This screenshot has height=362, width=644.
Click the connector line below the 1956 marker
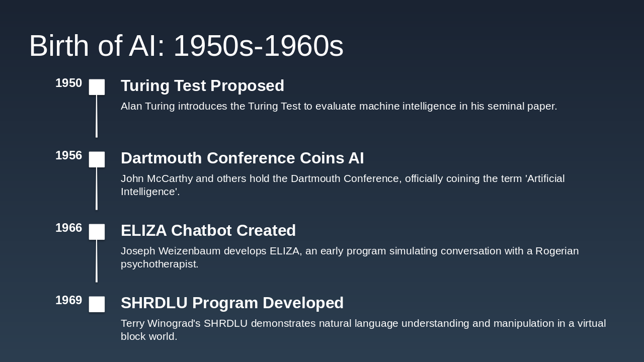click(x=97, y=189)
